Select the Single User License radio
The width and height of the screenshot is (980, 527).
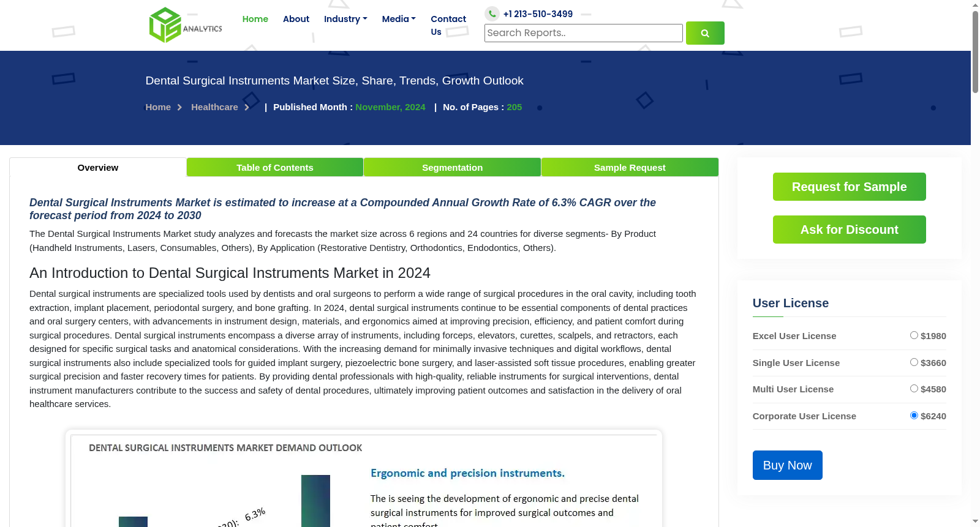pyautogui.click(x=914, y=362)
